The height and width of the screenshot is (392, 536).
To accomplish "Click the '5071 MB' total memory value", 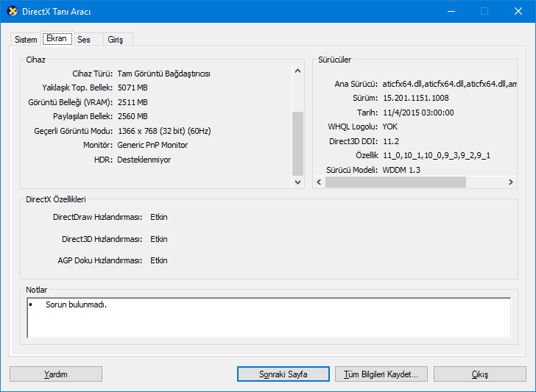I will (133, 88).
